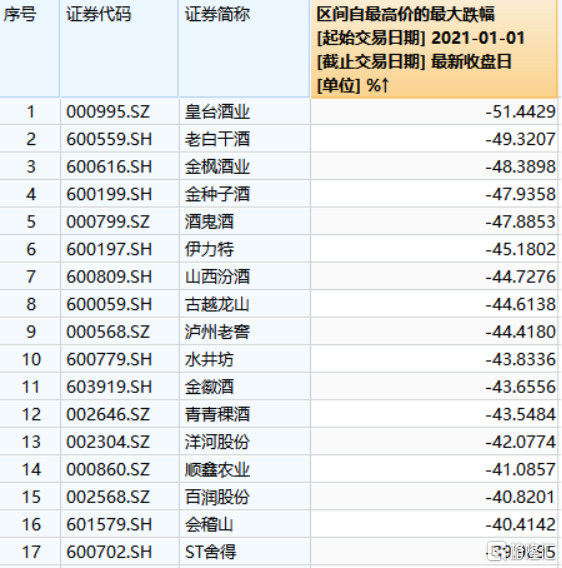Click the value -43.5484

520,414
